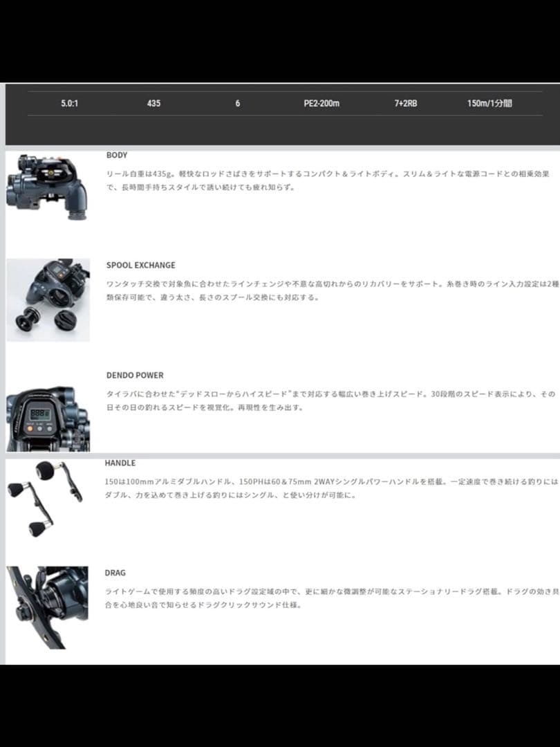The width and height of the screenshot is (560, 747).
Task: Click the gear ratio value 5.0:1
Action: [70, 103]
